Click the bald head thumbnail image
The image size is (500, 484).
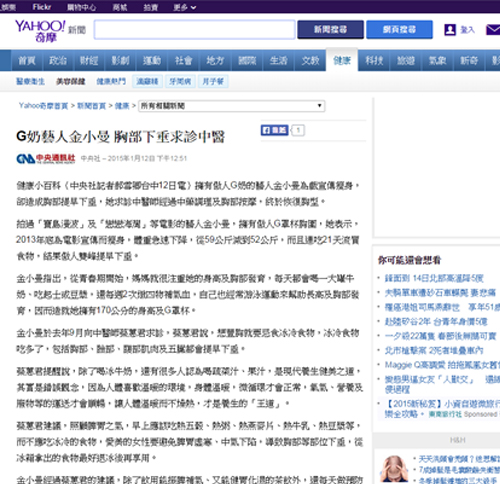(x=394, y=468)
